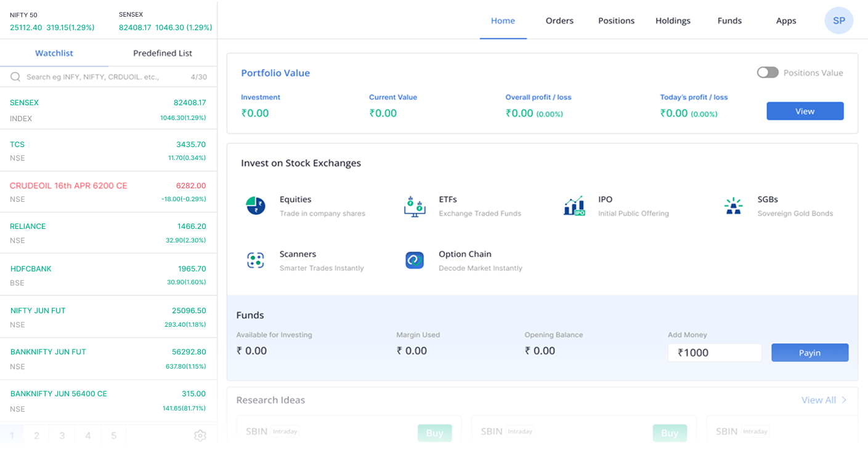Select the HDFCBANK watchlist row

pos(108,275)
